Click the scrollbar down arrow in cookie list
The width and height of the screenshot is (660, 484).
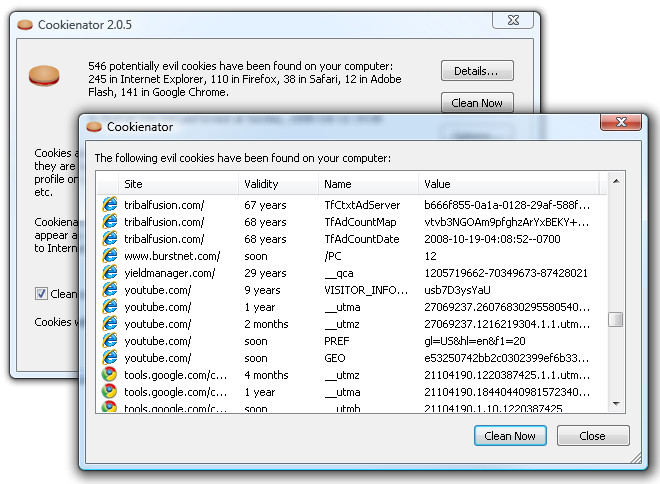point(616,404)
